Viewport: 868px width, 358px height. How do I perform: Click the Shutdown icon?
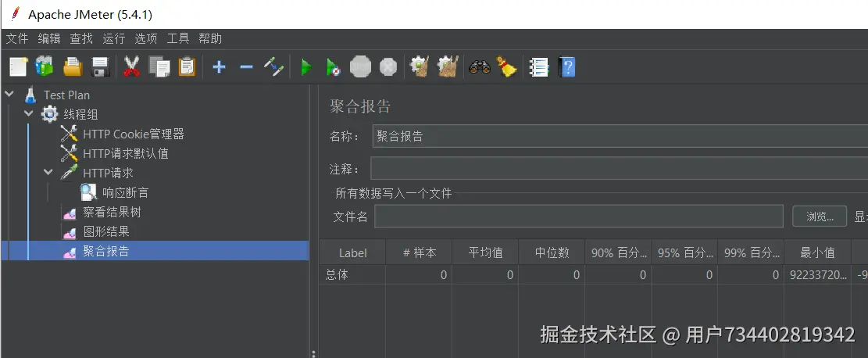pos(388,67)
